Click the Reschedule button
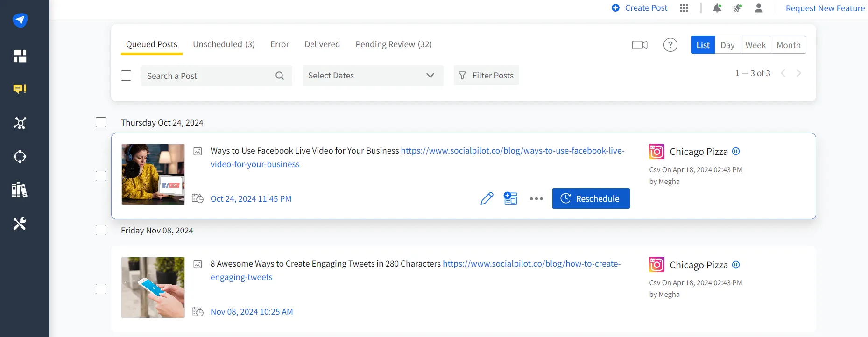 (x=591, y=198)
